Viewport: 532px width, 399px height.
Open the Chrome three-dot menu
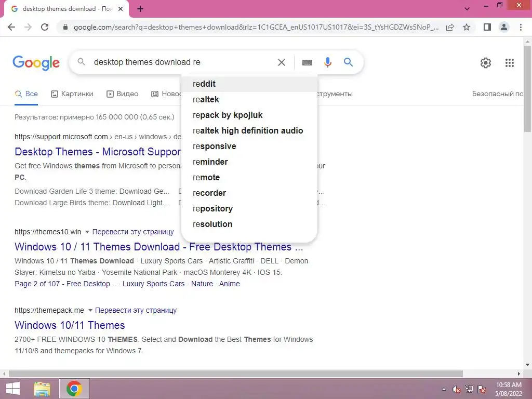point(521,27)
